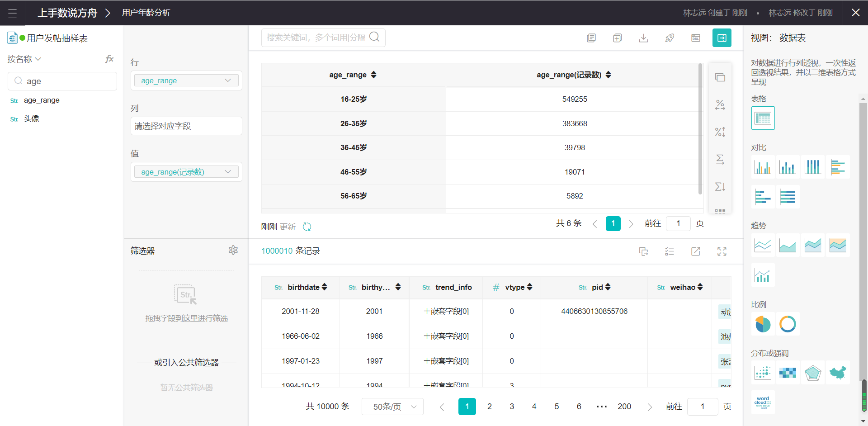The height and width of the screenshot is (426, 868).
Task: Open records in external view
Action: (x=696, y=251)
